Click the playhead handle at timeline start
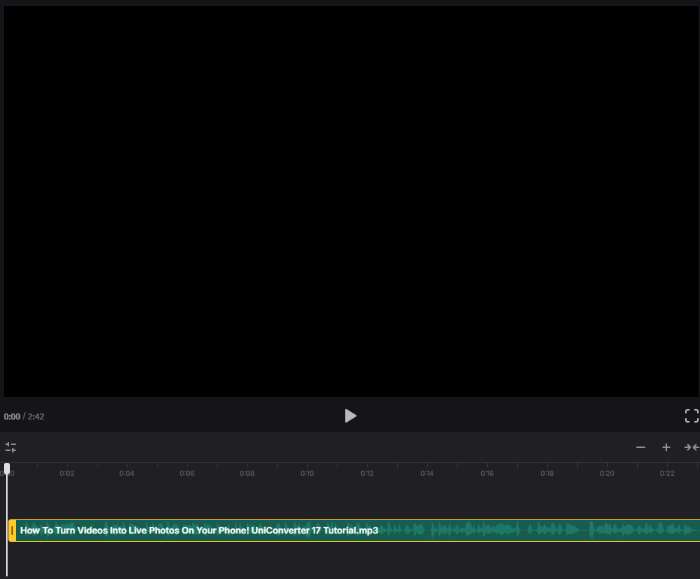This screenshot has width=700, height=579. pyautogui.click(x=7, y=468)
